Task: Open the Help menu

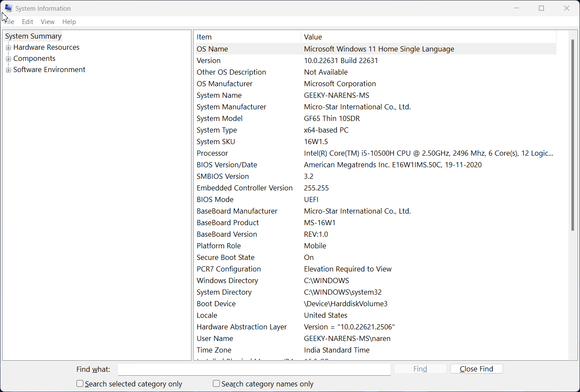Action: (x=69, y=22)
